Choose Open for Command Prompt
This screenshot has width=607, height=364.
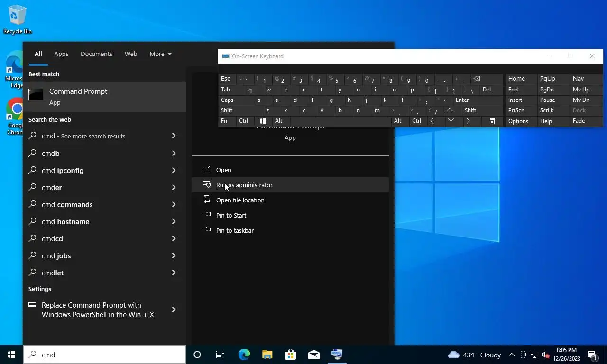tap(290, 170)
